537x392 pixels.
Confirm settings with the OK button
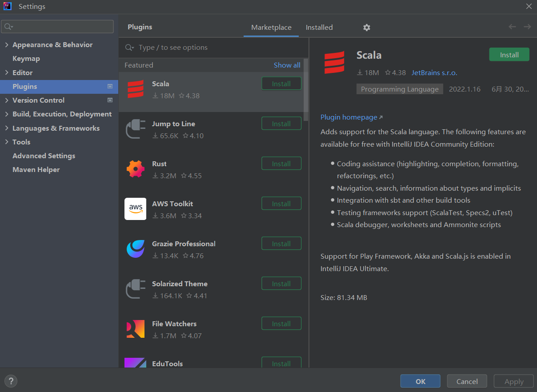click(x=421, y=381)
